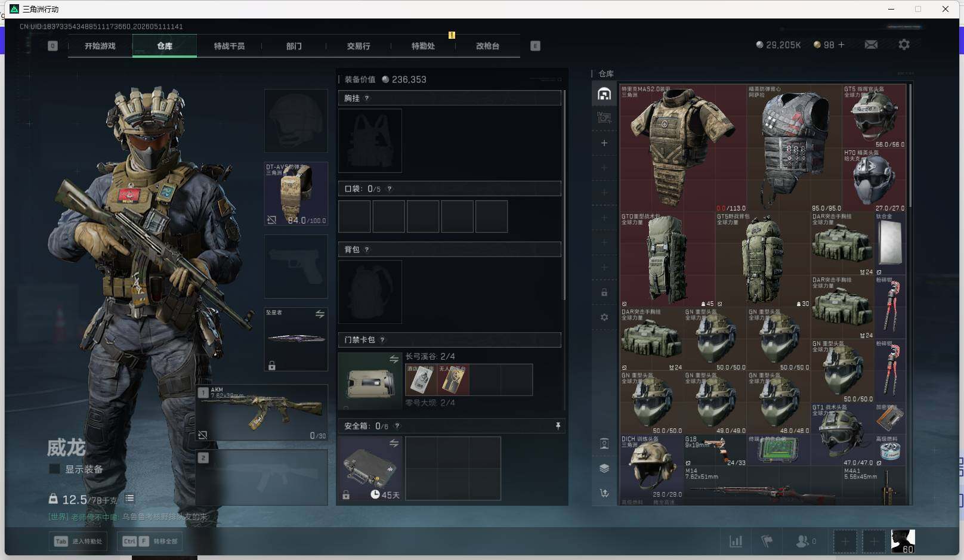Open the 特勤处 tab

point(423,46)
